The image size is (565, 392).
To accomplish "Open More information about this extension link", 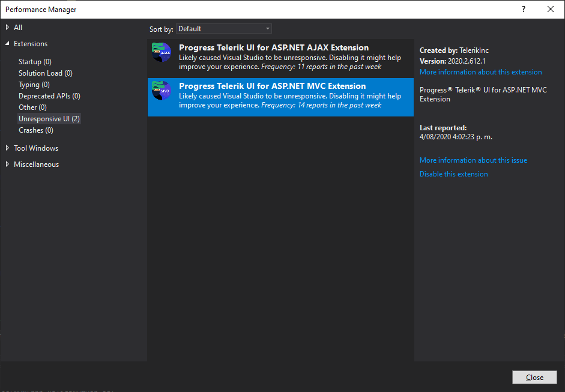I will (481, 72).
